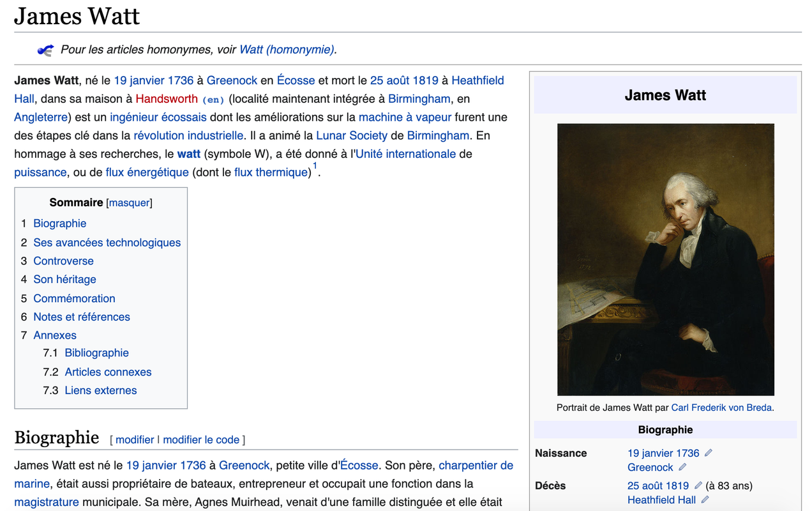
Task: Follow the Angleterre link
Action: [41, 118]
